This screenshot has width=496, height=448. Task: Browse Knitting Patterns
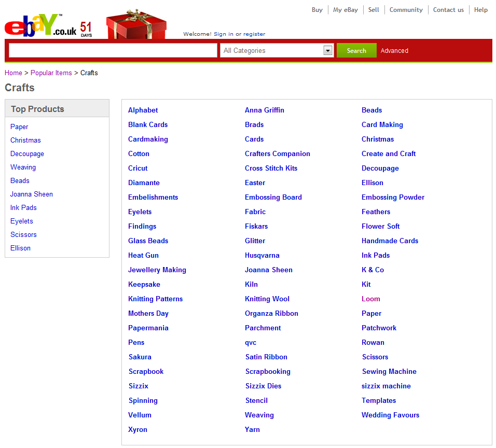155,299
